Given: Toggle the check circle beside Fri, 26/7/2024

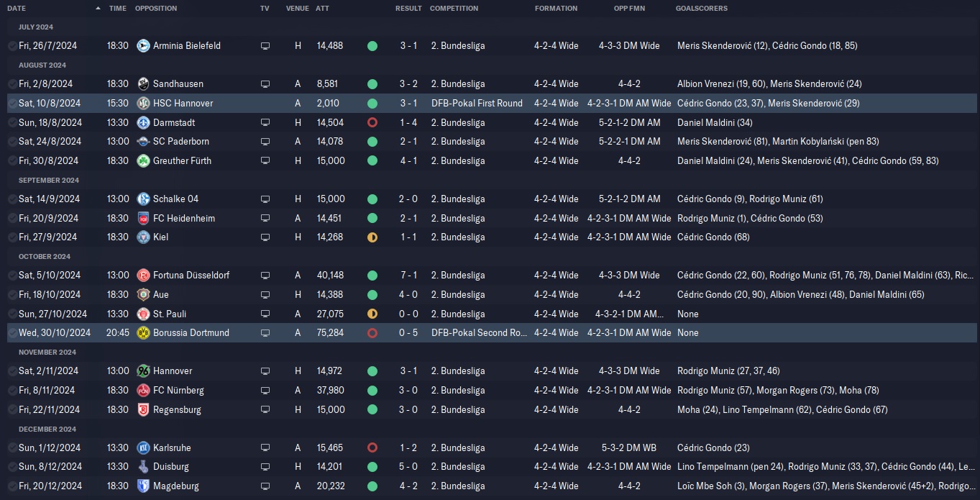Looking at the screenshot, I should [x=12, y=46].
